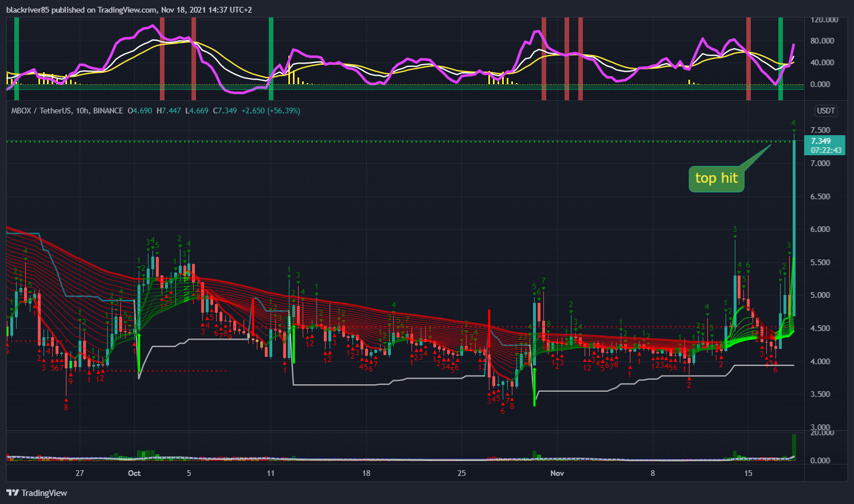
Task: Click the '25' date on time axis
Action: tap(462, 473)
